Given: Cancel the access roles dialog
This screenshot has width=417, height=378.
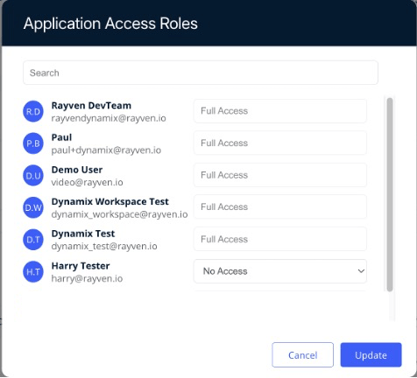Looking at the screenshot, I should click(303, 355).
